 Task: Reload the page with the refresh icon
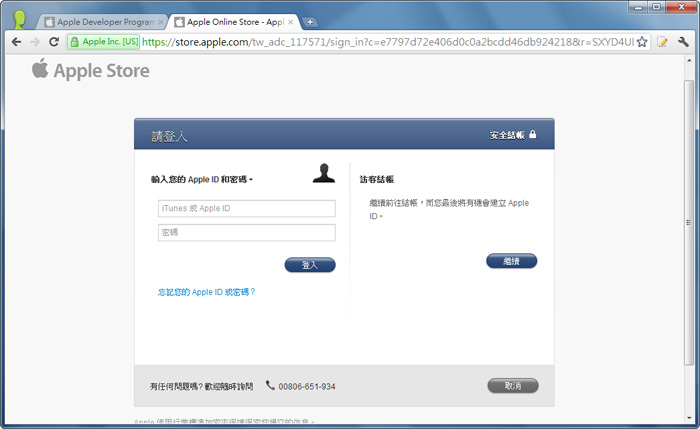point(54,42)
